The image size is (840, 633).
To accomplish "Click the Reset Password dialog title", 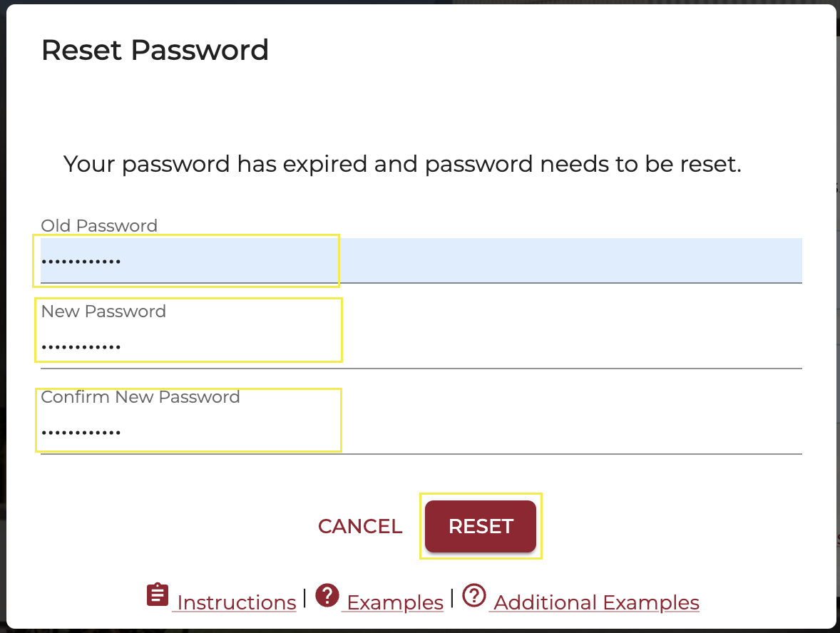I will pos(155,51).
